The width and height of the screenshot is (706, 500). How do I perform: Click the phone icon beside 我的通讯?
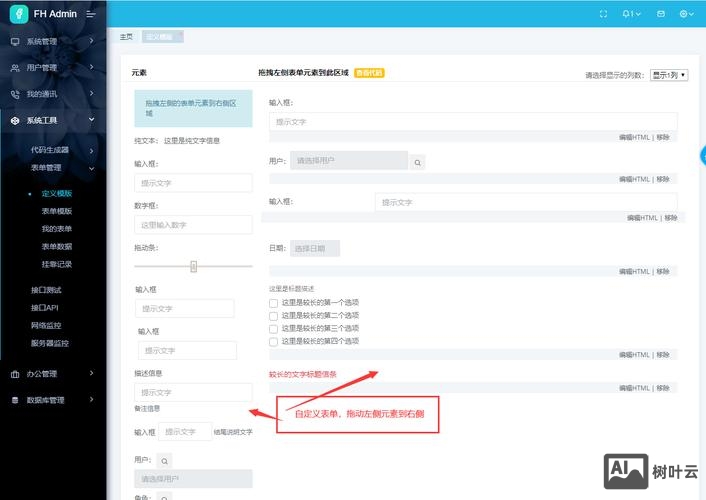[15, 94]
